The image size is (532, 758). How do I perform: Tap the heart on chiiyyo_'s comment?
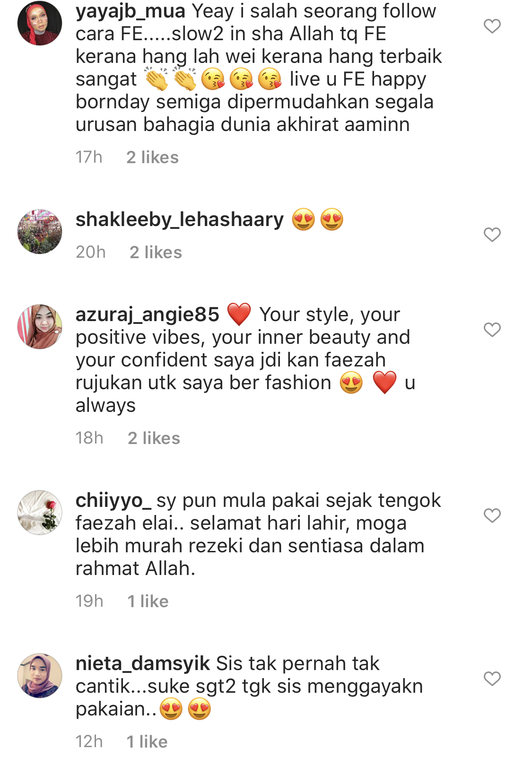coord(492,515)
